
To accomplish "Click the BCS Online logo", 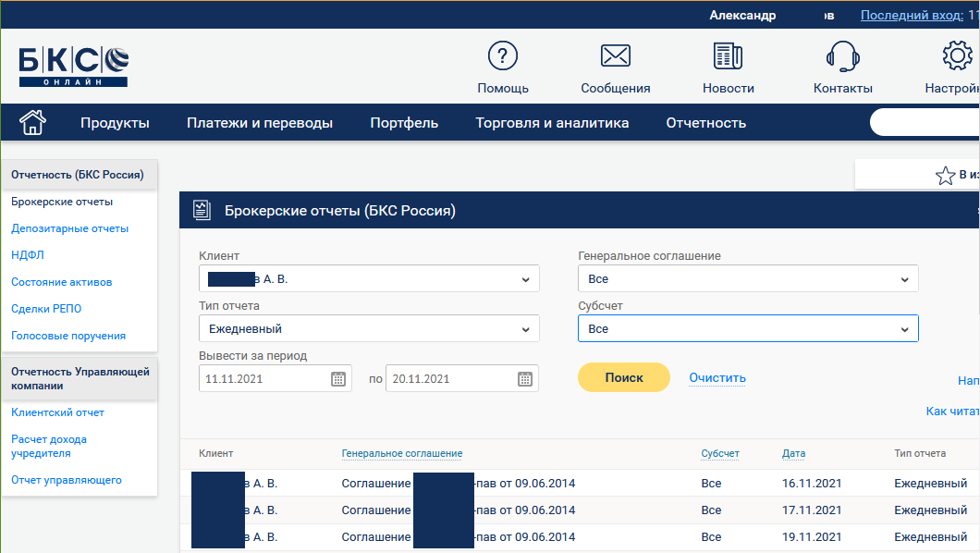I will tap(73, 66).
